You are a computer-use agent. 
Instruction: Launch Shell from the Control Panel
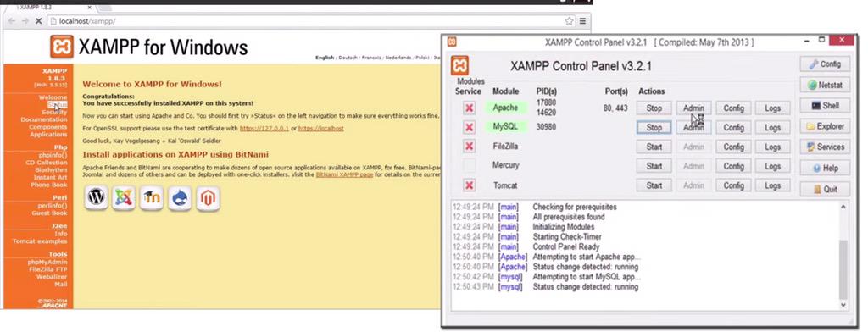pos(825,106)
